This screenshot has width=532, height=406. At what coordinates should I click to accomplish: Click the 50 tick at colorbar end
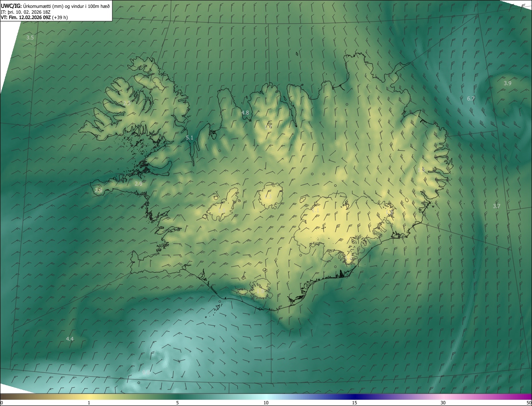529,403
